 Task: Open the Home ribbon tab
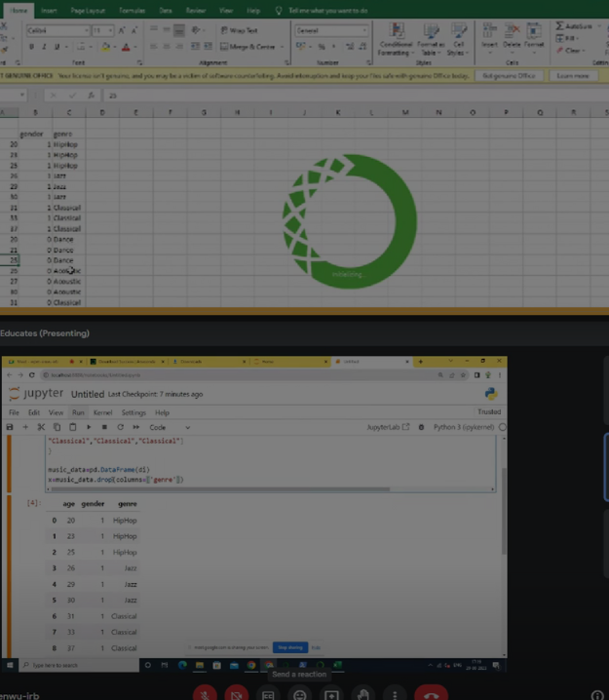click(x=19, y=11)
